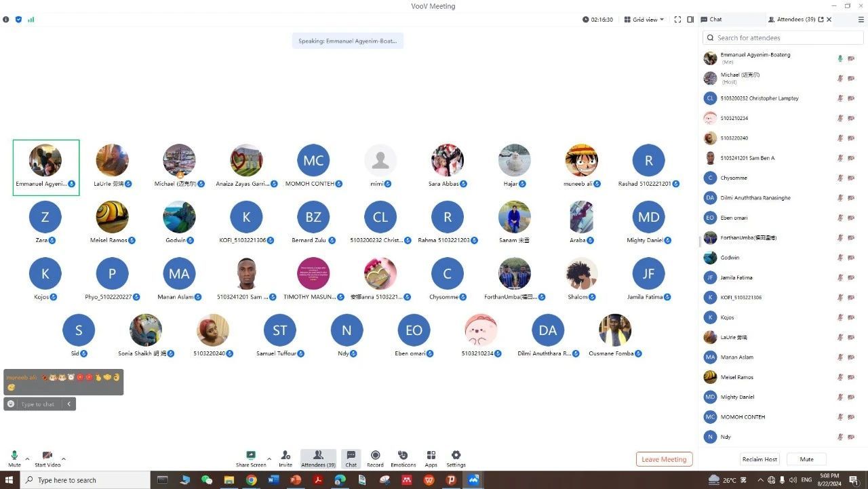Click the Record meeting icon
This screenshot has width=868, height=489.
click(375, 456)
